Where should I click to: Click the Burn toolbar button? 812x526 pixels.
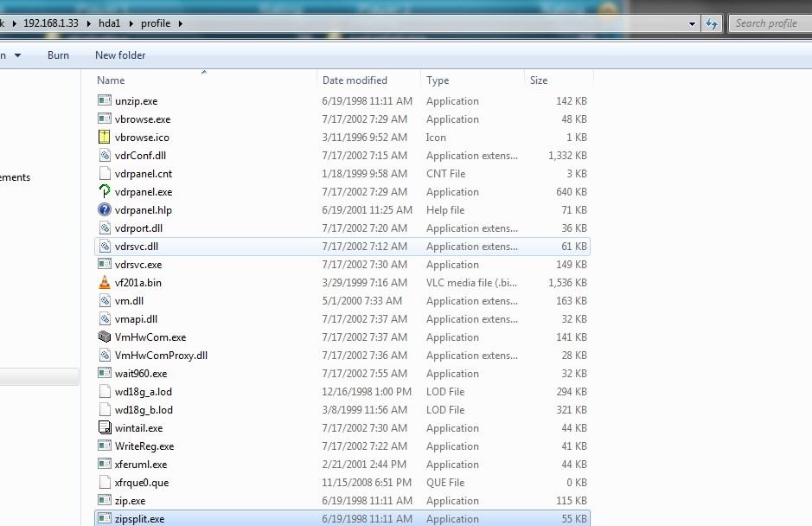click(58, 55)
